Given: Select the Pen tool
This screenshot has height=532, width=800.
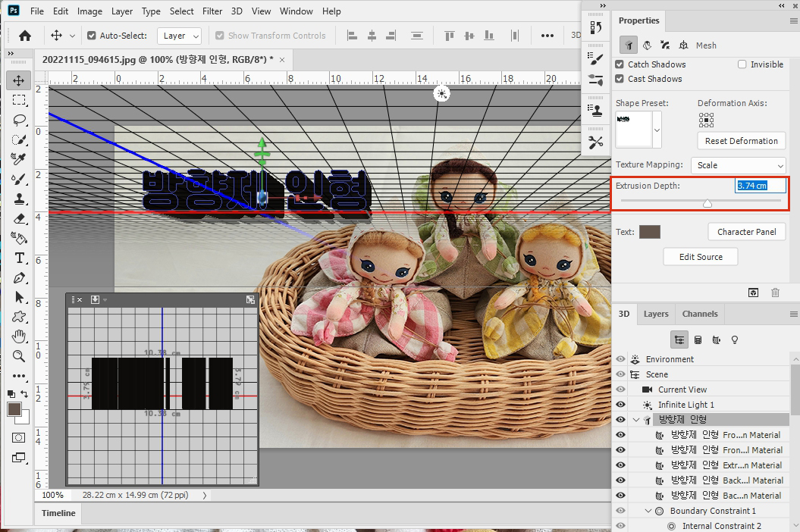Looking at the screenshot, I should pyautogui.click(x=19, y=278).
